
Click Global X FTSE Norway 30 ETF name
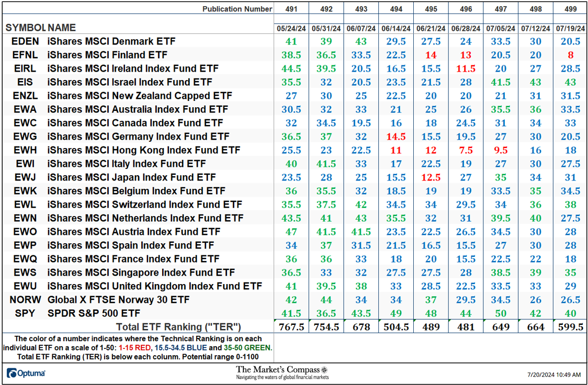(119, 300)
